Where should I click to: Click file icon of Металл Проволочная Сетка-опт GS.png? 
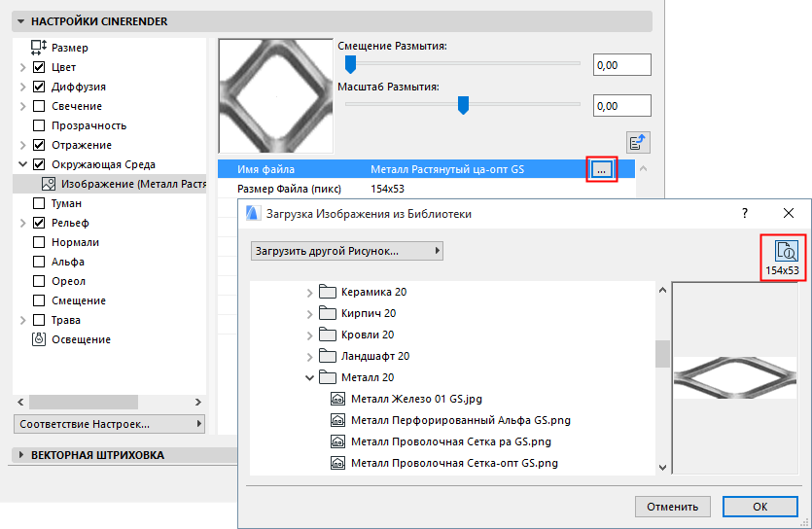pos(337,463)
